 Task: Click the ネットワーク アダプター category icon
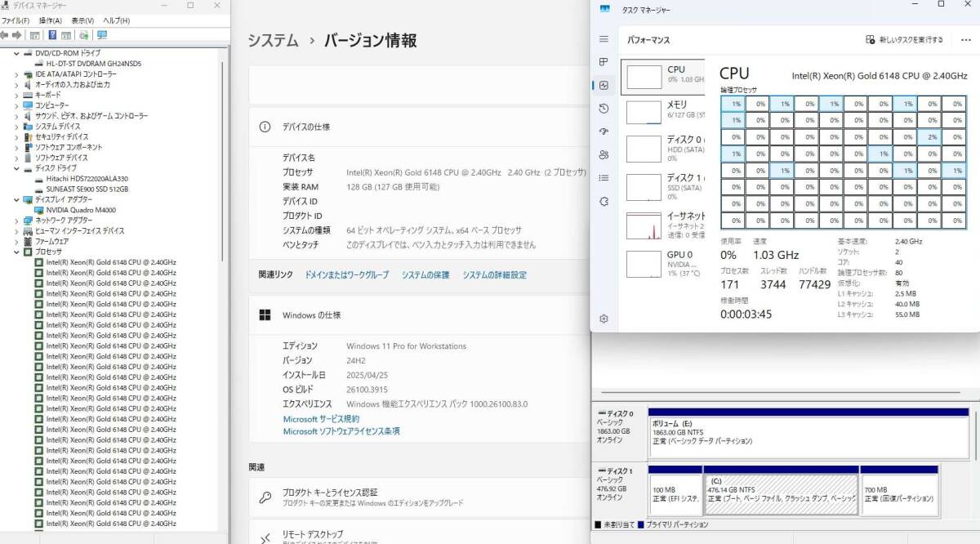click(29, 221)
